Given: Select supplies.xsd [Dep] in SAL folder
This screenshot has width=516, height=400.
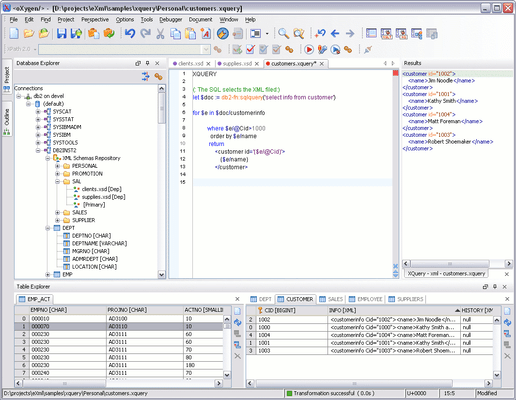Looking at the screenshot, I should click(x=103, y=197).
